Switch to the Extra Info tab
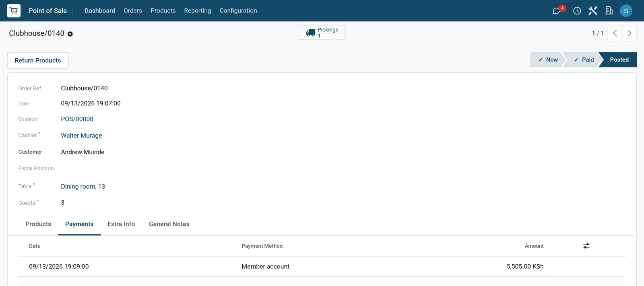 tap(121, 224)
